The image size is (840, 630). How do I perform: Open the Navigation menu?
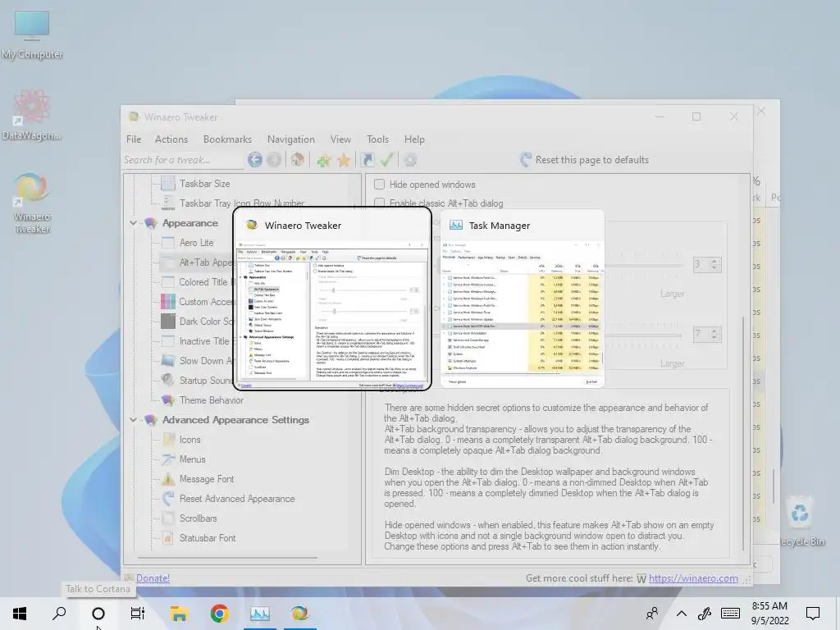(291, 139)
